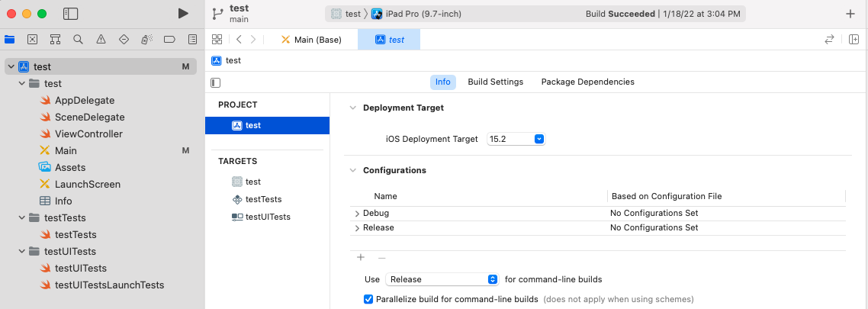
Task: Switch to Package Dependencies tab
Action: click(588, 82)
